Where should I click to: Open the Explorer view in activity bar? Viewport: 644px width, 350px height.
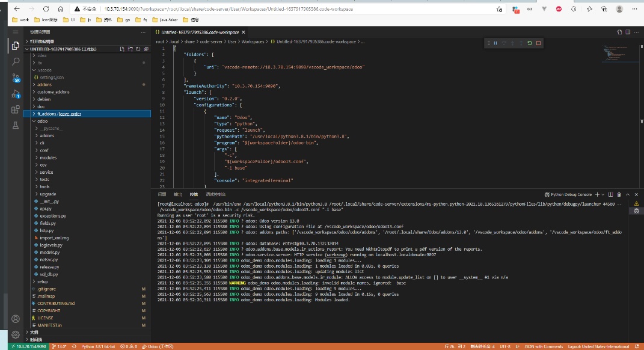click(x=16, y=46)
